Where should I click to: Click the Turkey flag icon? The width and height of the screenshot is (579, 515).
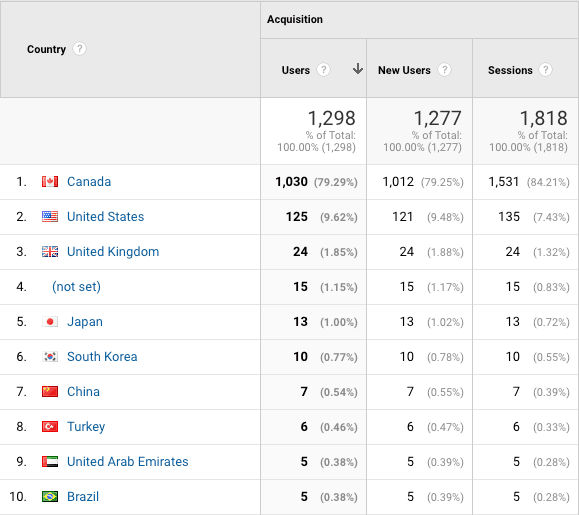pos(50,427)
